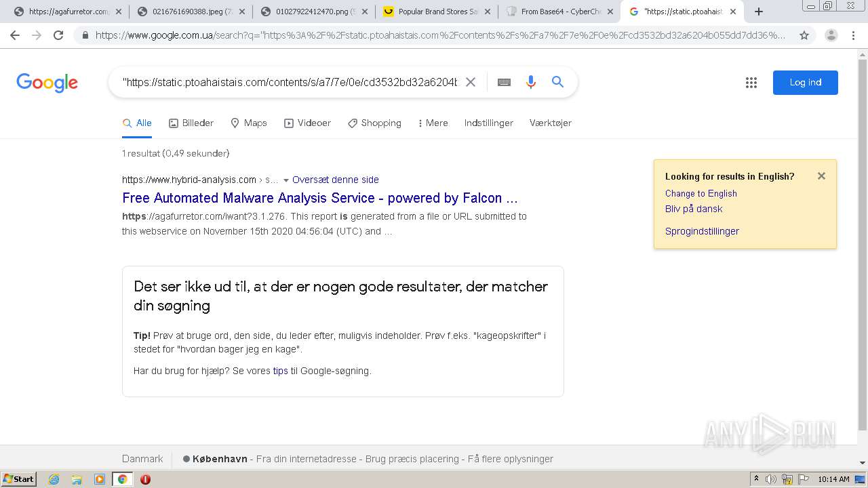Click the red stop taskbar icon
This screenshot has width=868, height=488.
click(145, 479)
